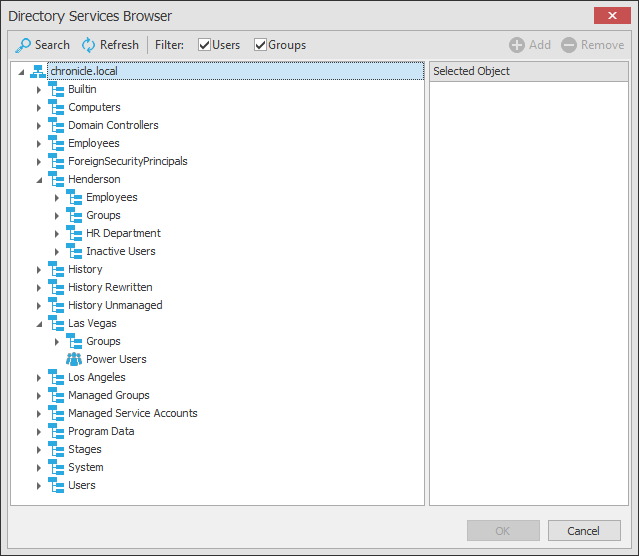Select the chronicle.local tree item

coord(236,71)
